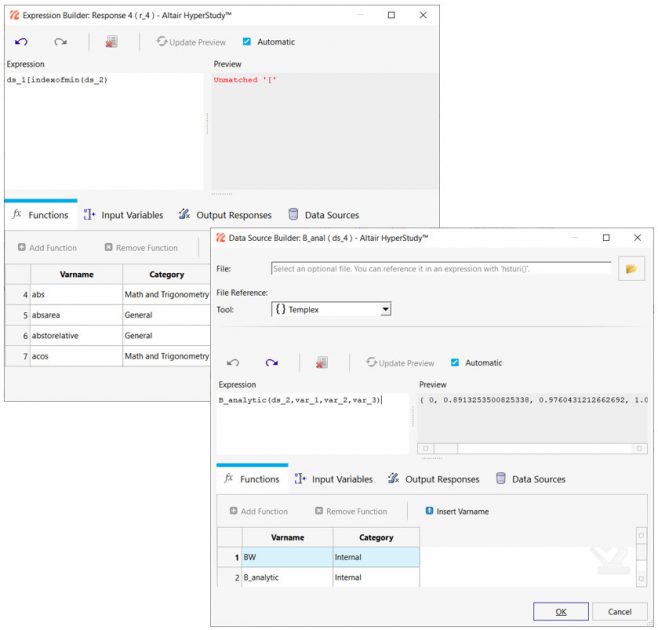658x630 pixels.
Task: Expand the Tool dropdown showing Templex
Action: coord(331,310)
